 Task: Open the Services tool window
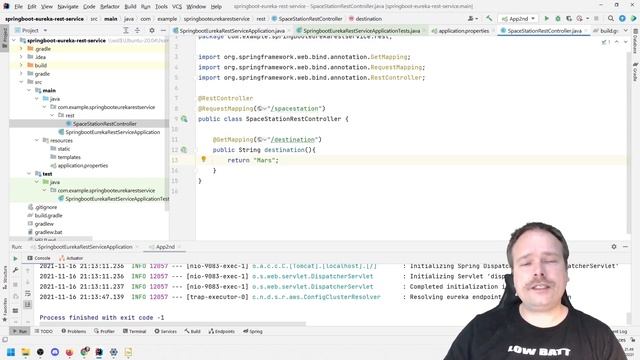(165, 331)
